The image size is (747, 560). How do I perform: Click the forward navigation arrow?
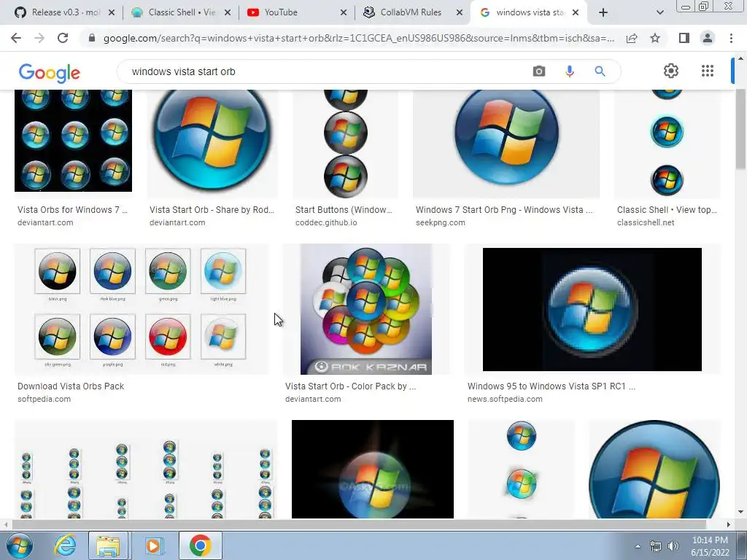39,38
